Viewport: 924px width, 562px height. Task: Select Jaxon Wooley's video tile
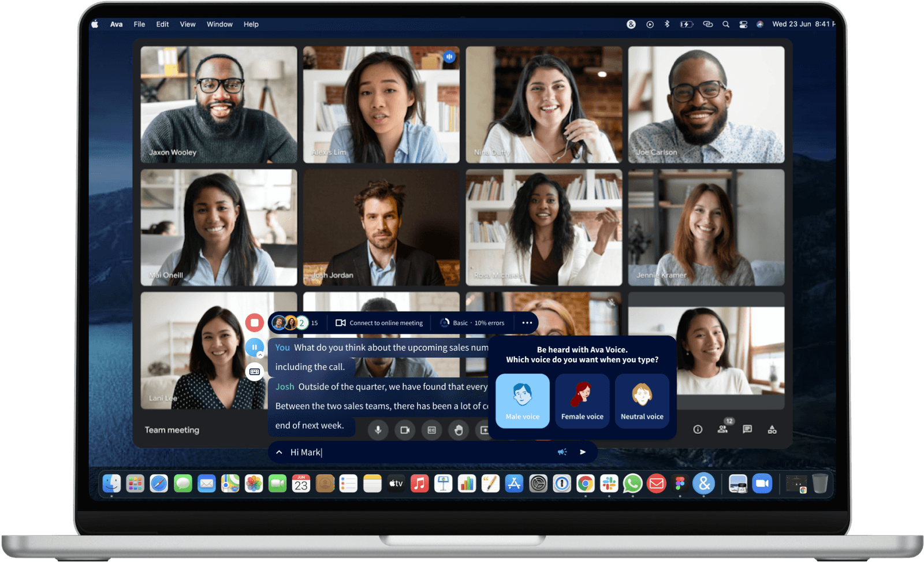[219, 105]
